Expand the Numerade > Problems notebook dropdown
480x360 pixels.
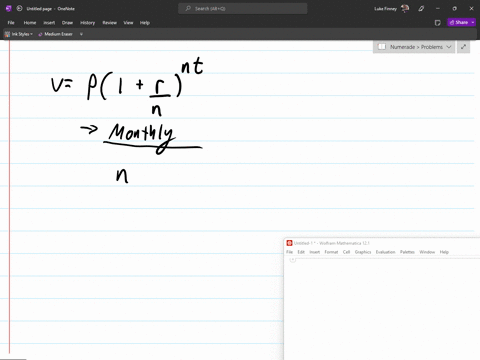(x=449, y=47)
